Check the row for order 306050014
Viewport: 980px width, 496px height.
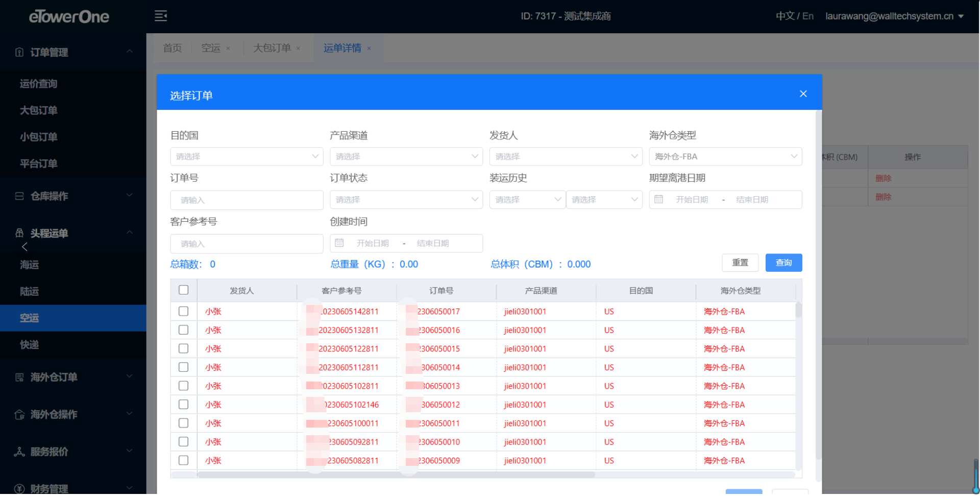pyautogui.click(x=184, y=368)
